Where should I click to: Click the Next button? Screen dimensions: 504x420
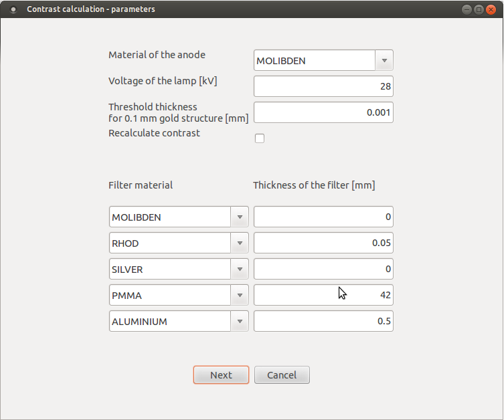[x=221, y=375]
